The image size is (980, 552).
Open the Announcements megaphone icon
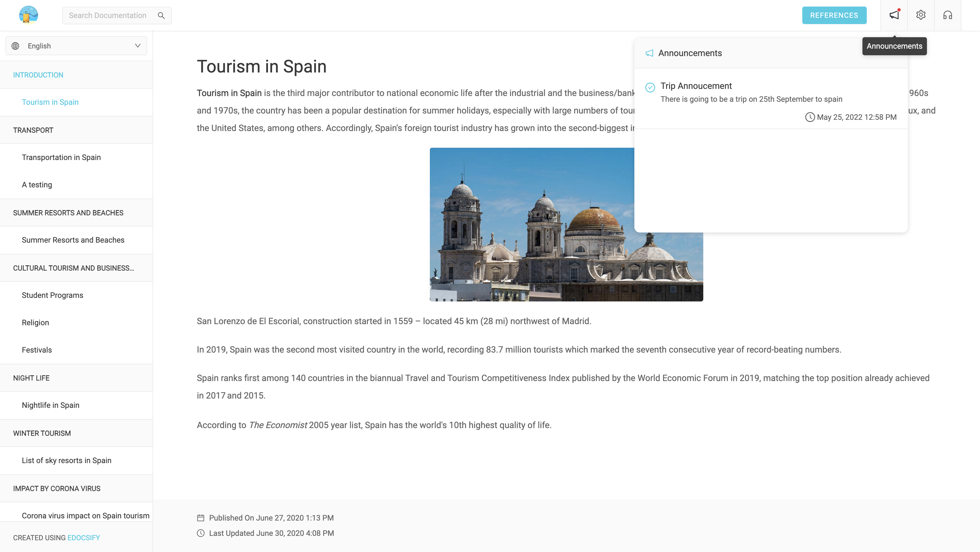(894, 15)
